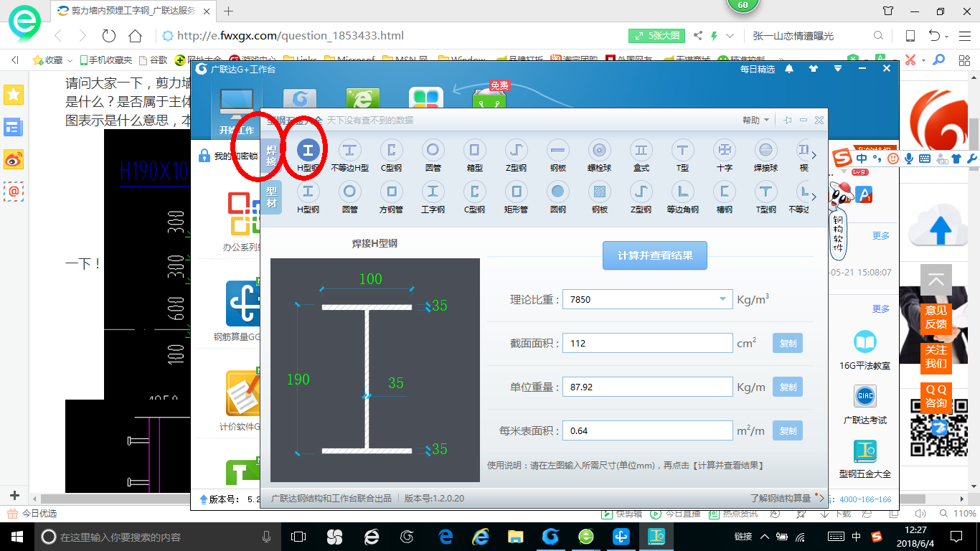Go to browser home page
Screen dimensions: 980x551
click(x=135, y=36)
